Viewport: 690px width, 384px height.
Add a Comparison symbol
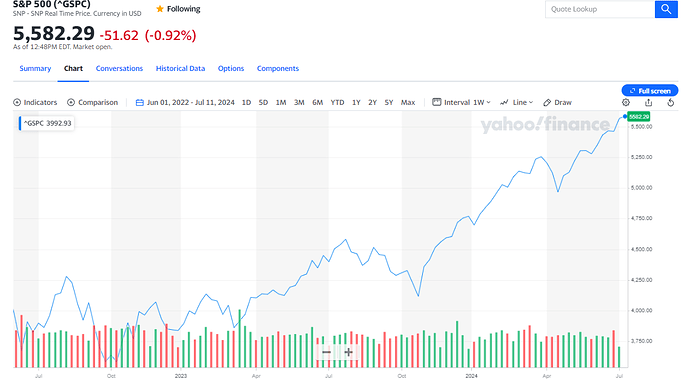pyautogui.click(x=92, y=102)
